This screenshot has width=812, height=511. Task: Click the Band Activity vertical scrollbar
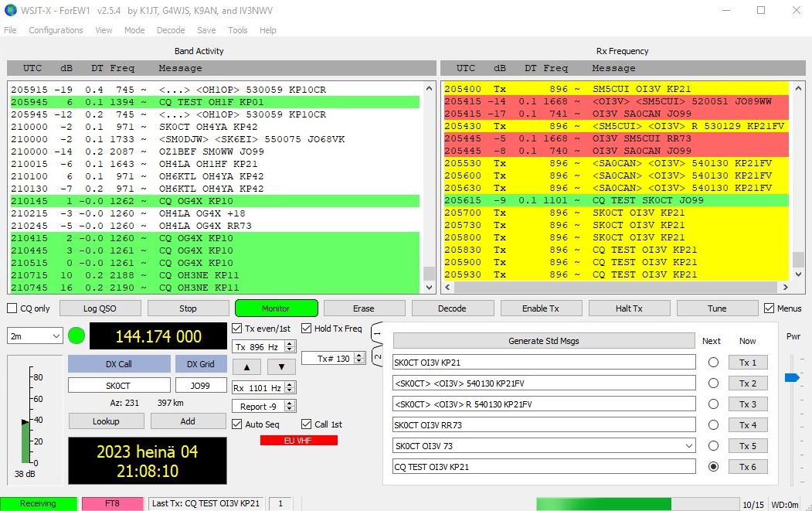pos(429,187)
